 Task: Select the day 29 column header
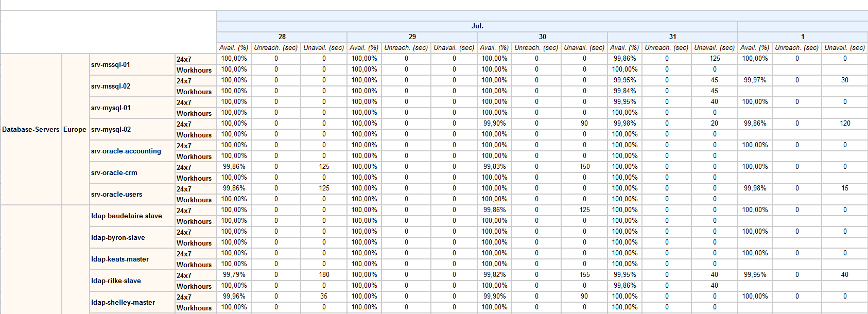(x=412, y=37)
